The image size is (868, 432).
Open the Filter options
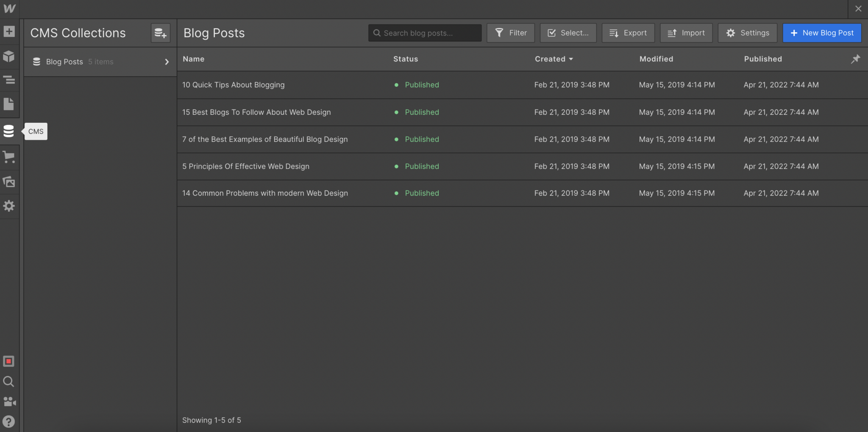511,33
